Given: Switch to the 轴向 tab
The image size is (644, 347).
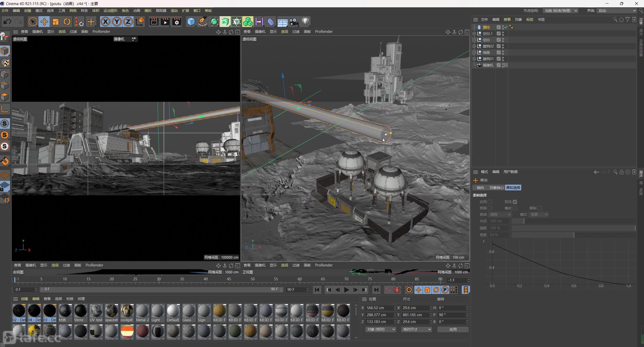Looking at the screenshot, I should tap(480, 188).
